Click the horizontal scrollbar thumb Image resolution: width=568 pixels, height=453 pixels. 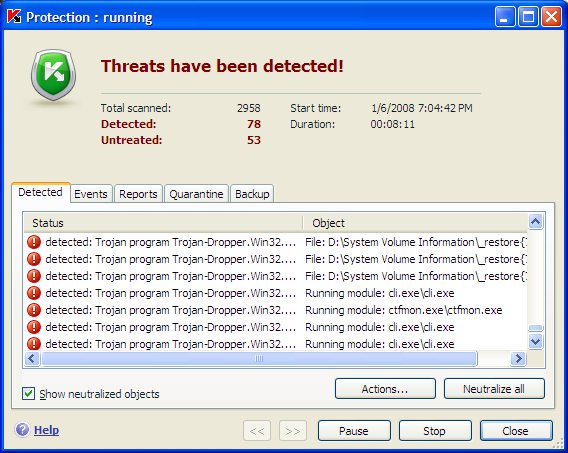tap(259, 358)
